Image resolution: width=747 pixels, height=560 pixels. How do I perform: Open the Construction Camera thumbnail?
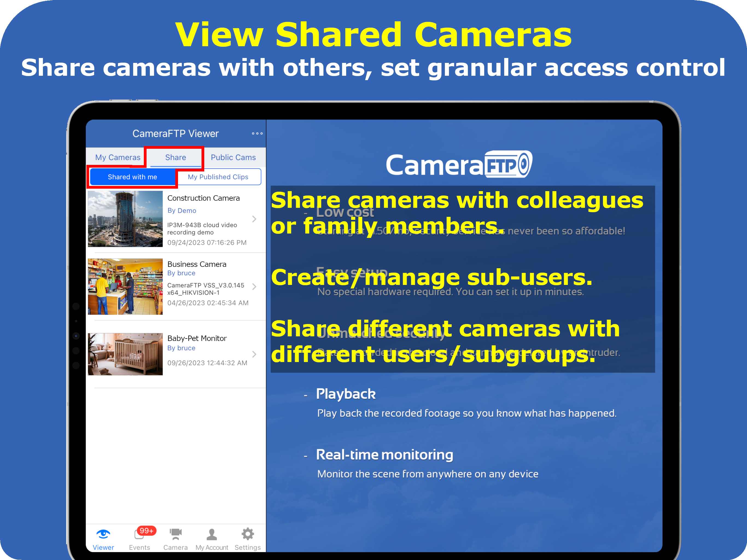125,219
